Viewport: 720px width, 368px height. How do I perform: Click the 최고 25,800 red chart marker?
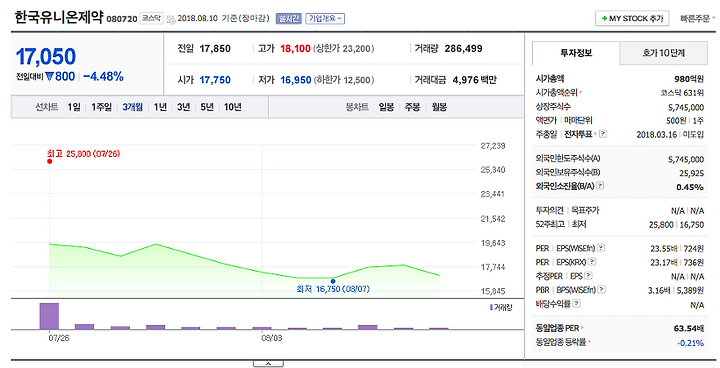pos(50,161)
